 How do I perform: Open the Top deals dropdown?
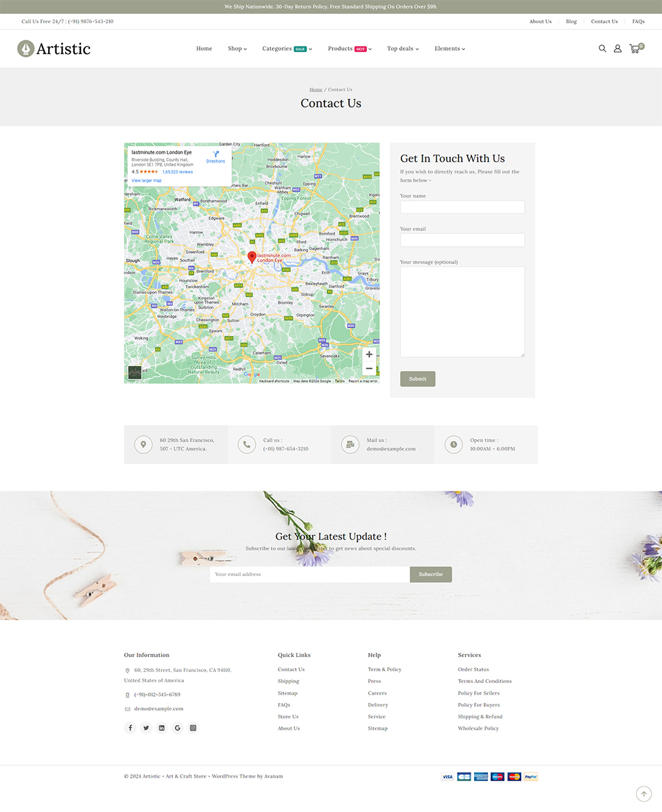click(402, 49)
